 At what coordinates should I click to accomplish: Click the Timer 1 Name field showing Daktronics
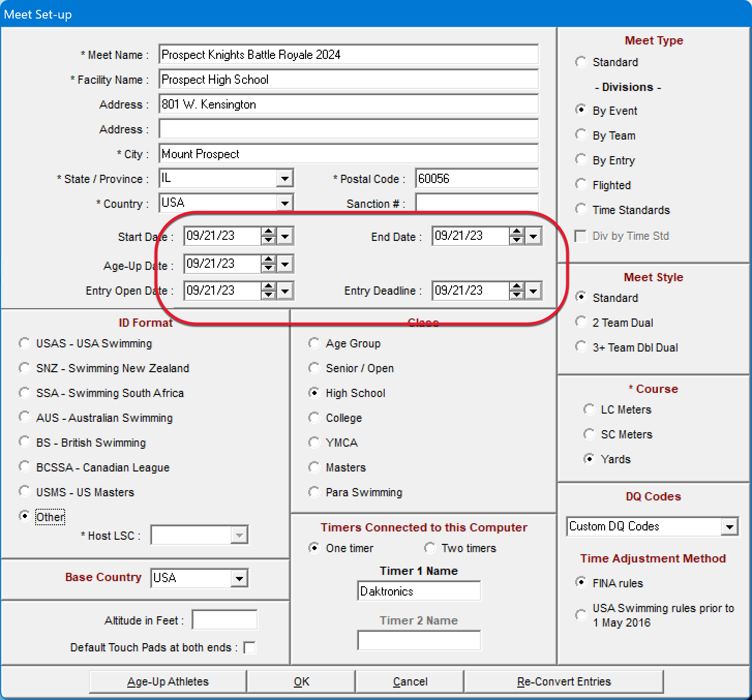[418, 590]
